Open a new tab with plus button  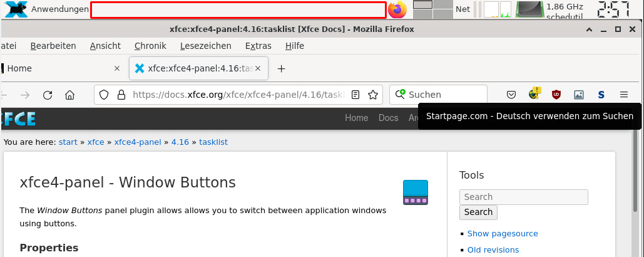tap(281, 69)
